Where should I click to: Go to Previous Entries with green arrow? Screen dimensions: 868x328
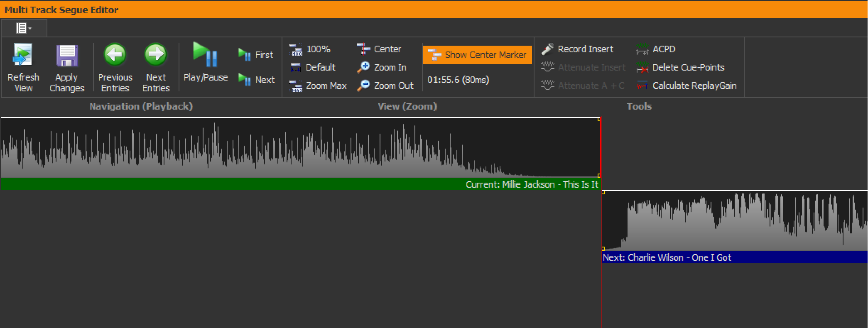(115, 55)
